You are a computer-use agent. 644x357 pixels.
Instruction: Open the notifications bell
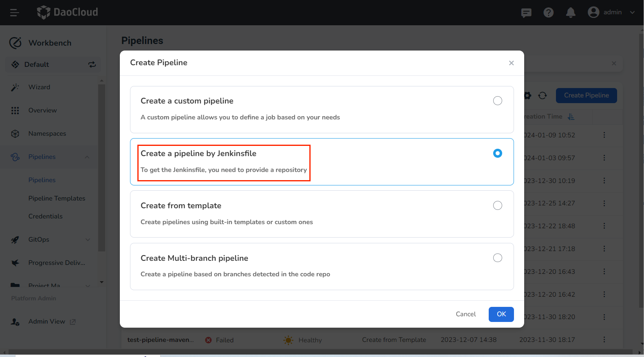pos(571,13)
